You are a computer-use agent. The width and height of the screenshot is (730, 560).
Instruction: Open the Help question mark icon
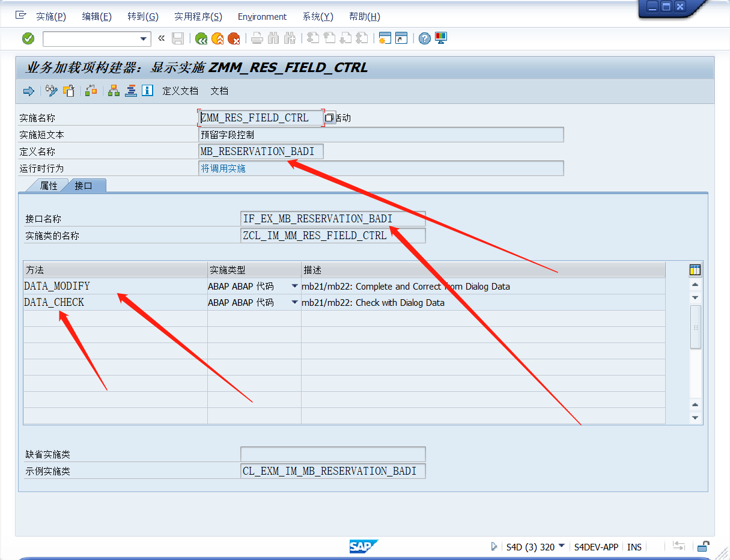click(x=423, y=38)
